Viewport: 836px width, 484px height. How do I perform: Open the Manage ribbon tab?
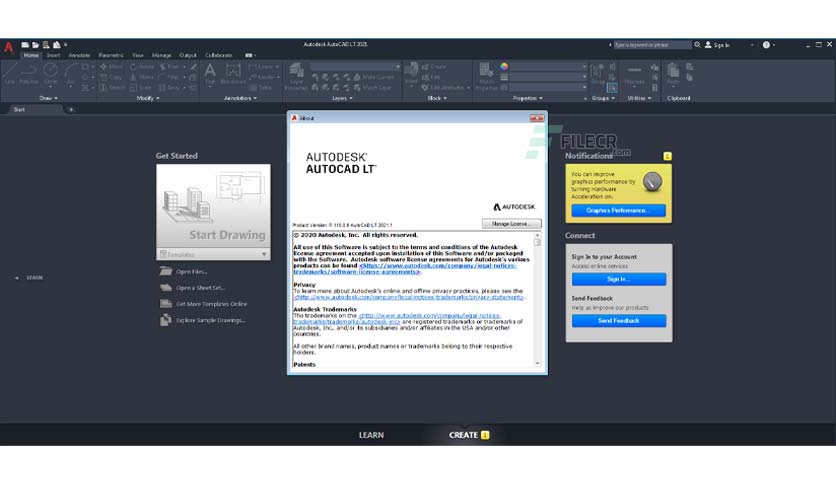click(x=161, y=55)
